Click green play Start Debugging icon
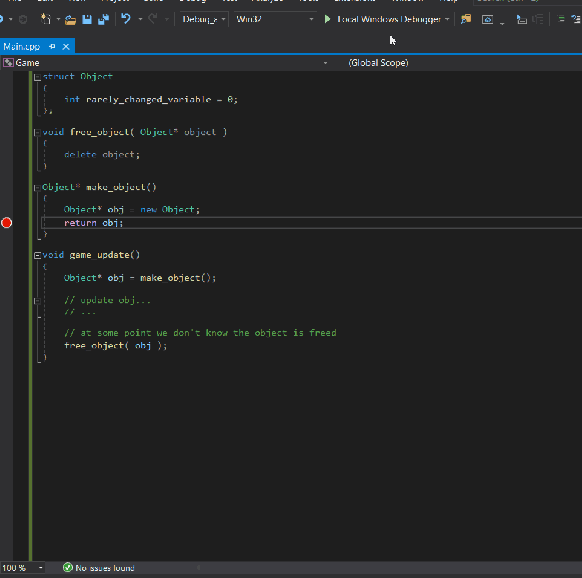This screenshot has width=582, height=578. click(327, 19)
